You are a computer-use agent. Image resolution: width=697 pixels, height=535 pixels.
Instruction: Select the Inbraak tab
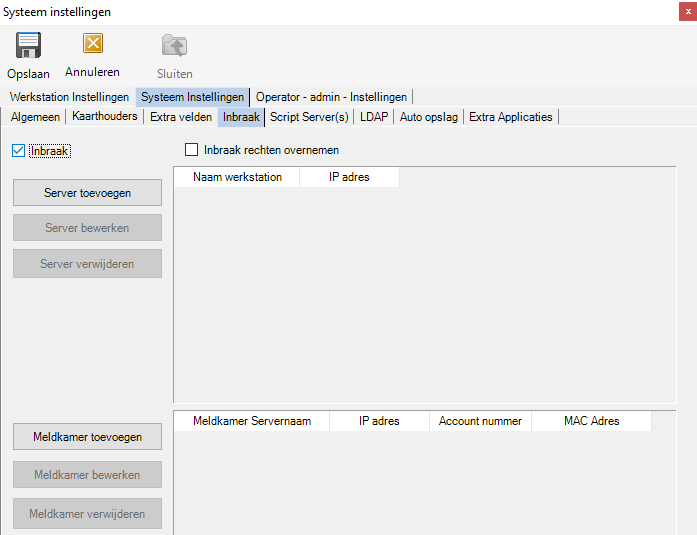241,117
